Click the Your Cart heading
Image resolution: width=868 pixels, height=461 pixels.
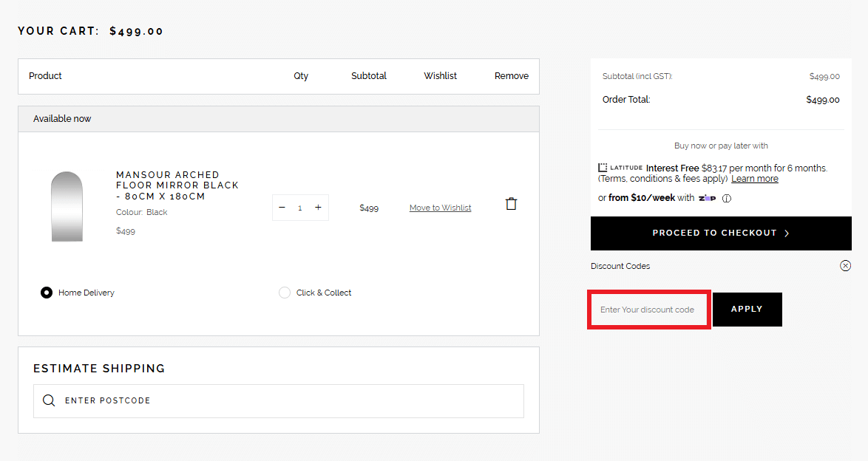[90, 31]
